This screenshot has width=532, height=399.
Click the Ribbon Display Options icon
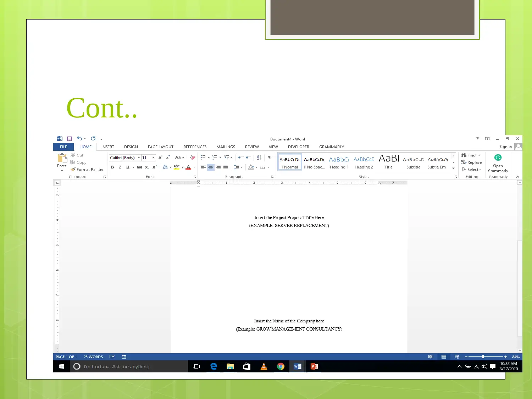coord(487,139)
